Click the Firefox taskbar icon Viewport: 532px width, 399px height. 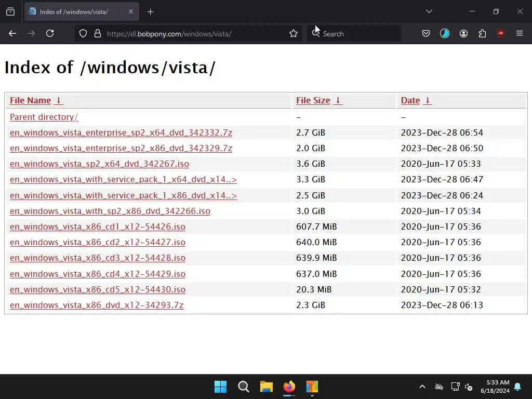289,387
